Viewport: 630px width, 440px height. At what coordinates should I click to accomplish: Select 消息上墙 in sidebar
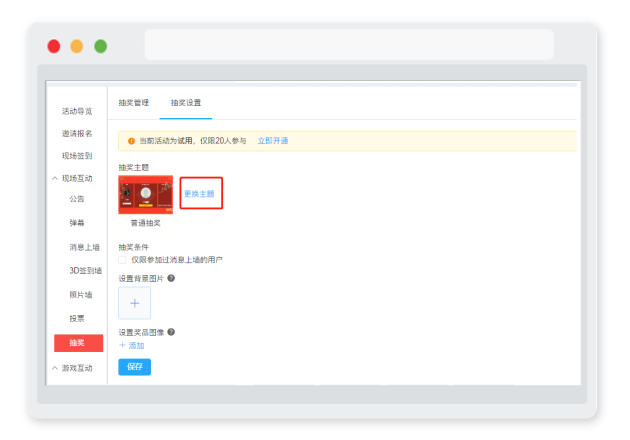point(84,247)
